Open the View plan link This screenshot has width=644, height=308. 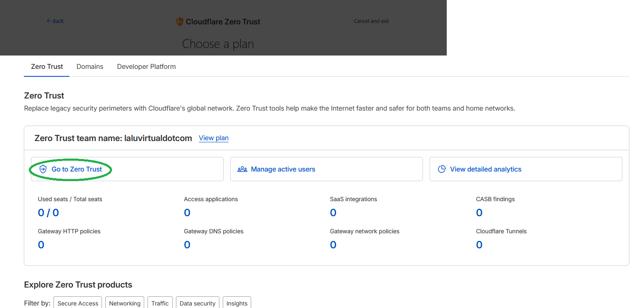[x=214, y=138]
